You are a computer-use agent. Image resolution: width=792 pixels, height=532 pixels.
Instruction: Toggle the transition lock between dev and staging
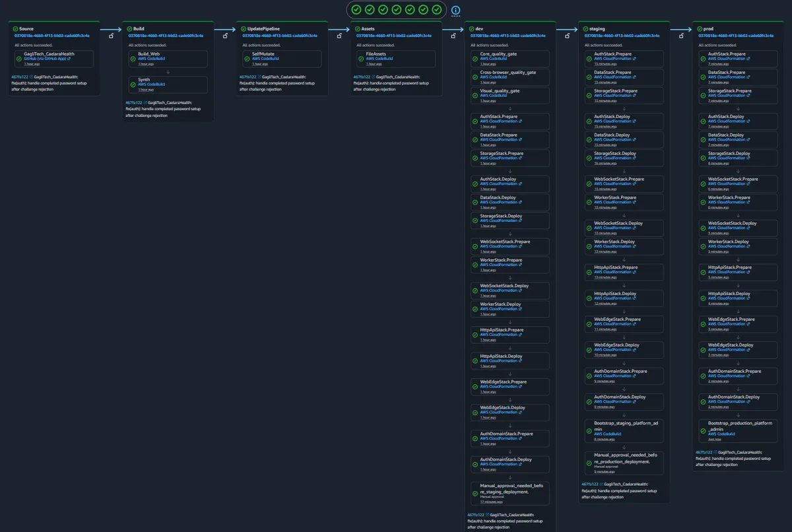pos(568,36)
